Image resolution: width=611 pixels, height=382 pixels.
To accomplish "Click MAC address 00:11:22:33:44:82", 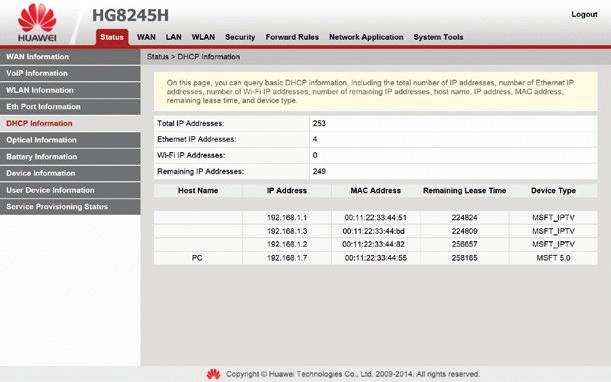I will pyautogui.click(x=373, y=244).
